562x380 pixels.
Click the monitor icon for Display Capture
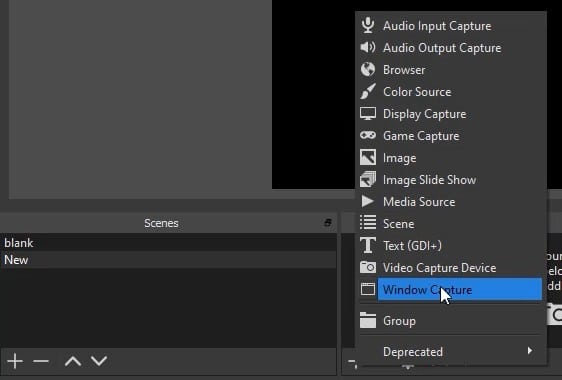(x=368, y=114)
